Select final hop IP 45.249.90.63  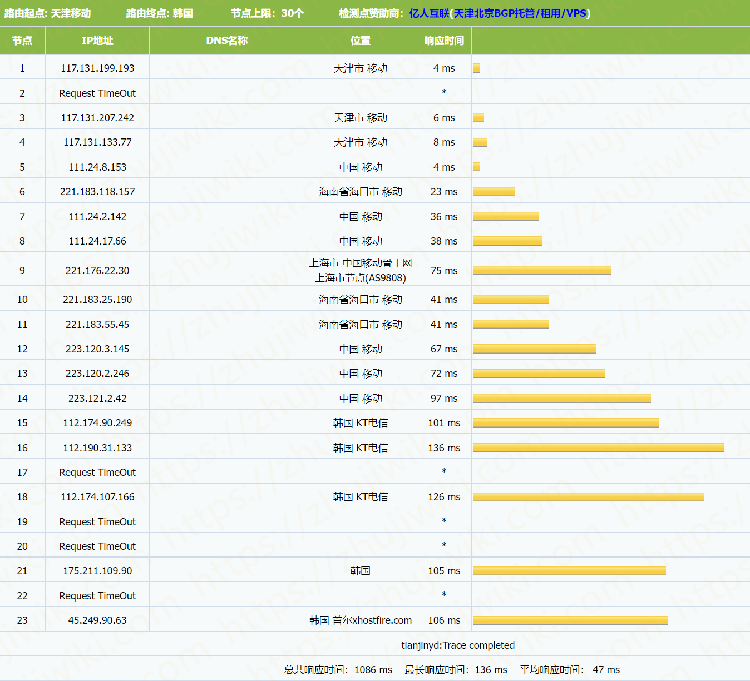click(x=97, y=620)
